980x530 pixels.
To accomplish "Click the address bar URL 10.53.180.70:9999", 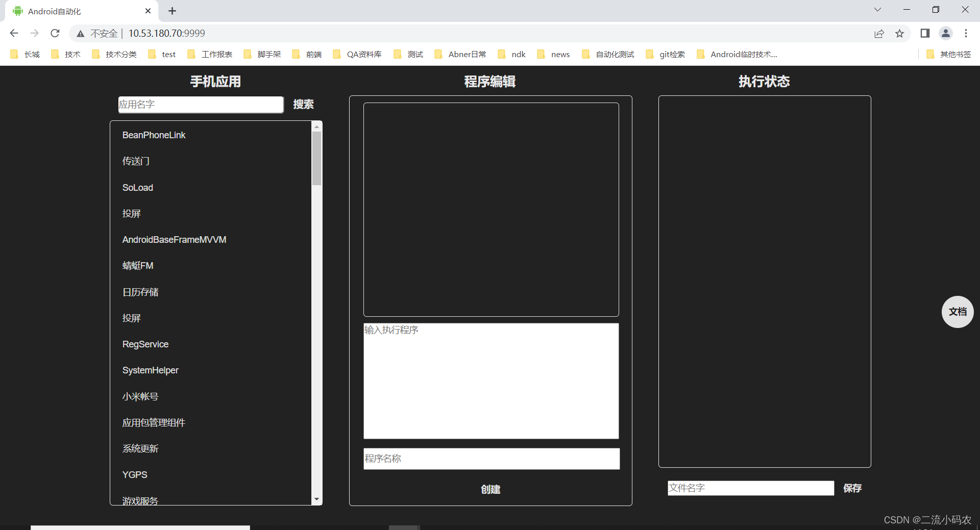I will 166,33.
